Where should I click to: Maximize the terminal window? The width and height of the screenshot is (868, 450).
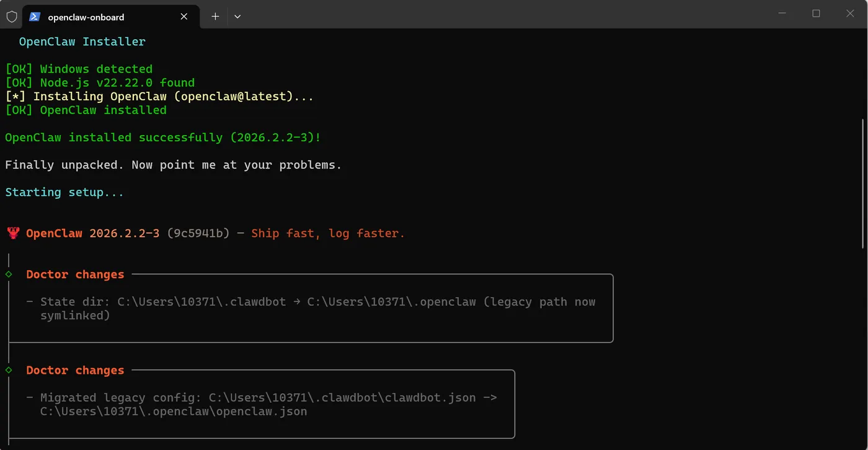(816, 14)
